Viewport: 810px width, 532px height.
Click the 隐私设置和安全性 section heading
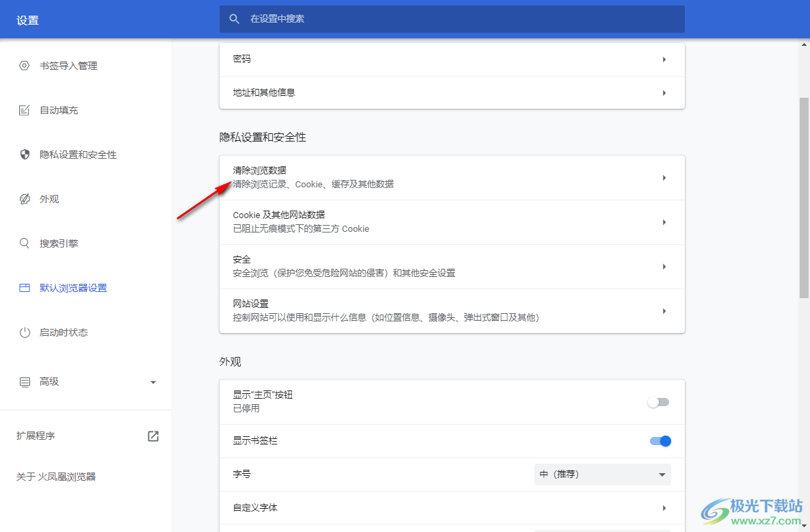point(263,137)
